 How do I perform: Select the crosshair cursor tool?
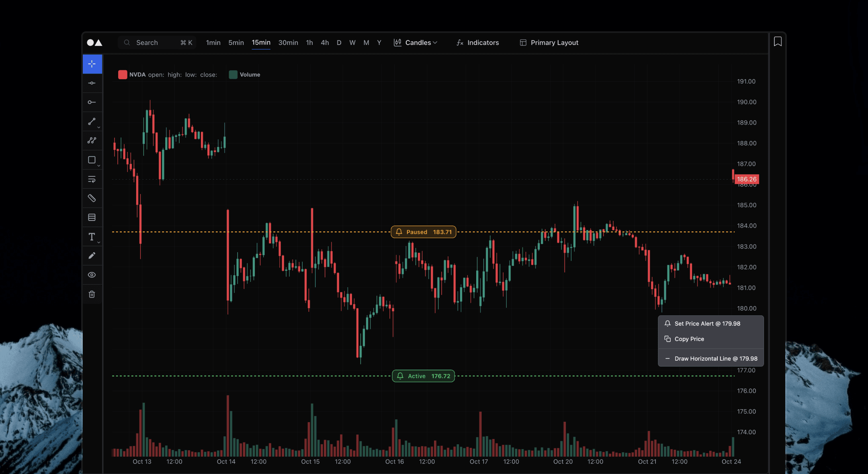tap(92, 64)
